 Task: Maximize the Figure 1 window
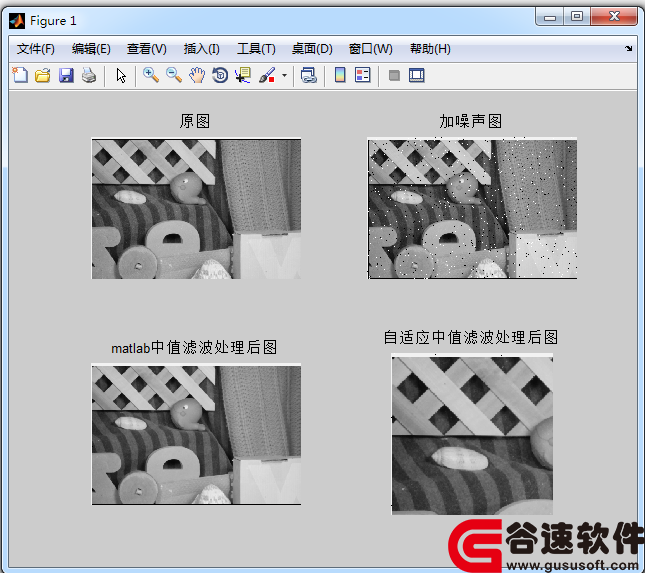click(577, 16)
